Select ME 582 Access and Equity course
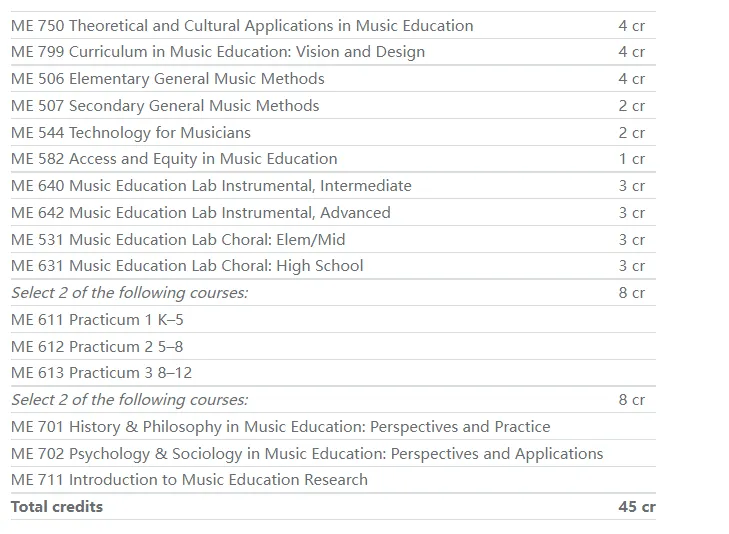Image resolution: width=729 pixels, height=534 pixels. (x=174, y=159)
